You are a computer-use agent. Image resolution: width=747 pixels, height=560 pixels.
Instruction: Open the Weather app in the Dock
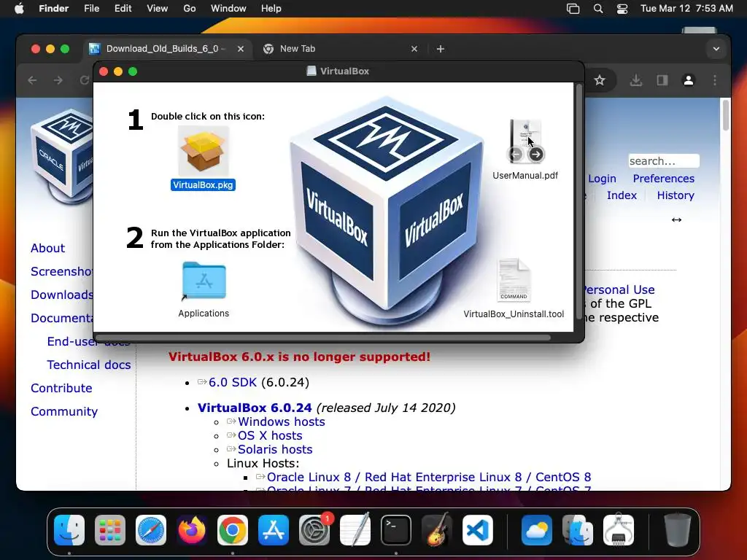tap(537, 530)
